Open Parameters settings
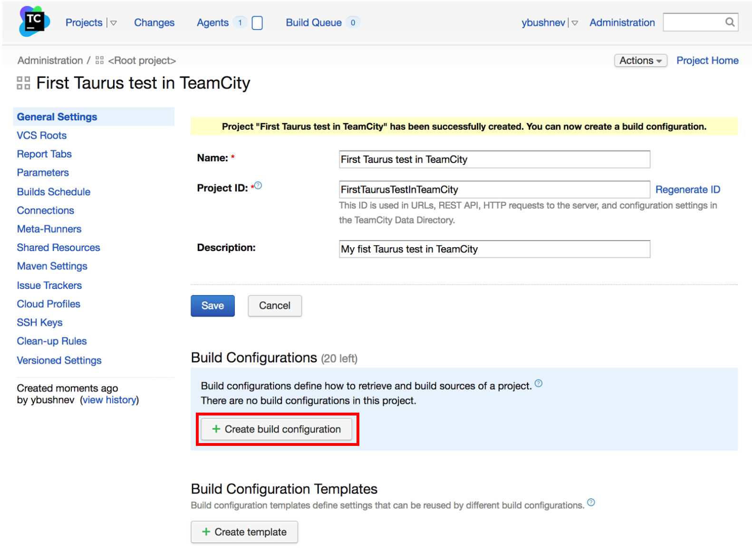The image size is (752, 560). click(43, 173)
